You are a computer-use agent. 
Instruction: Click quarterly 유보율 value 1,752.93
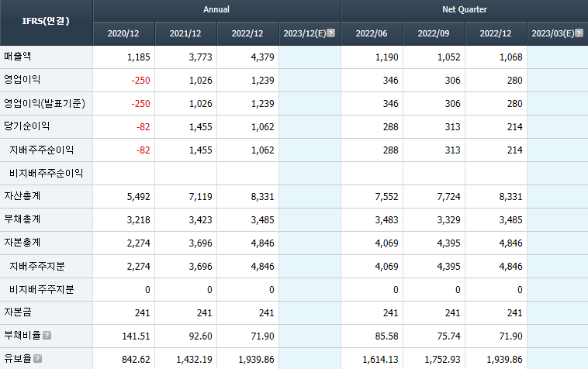click(x=442, y=359)
